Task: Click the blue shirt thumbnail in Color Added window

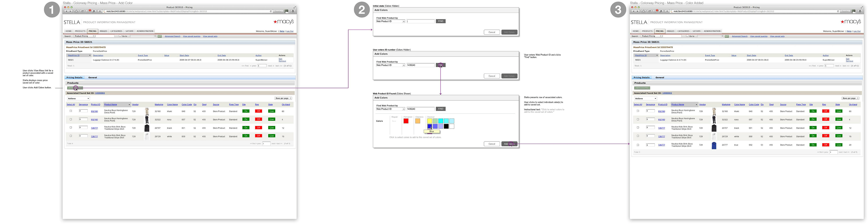Action: point(714,145)
